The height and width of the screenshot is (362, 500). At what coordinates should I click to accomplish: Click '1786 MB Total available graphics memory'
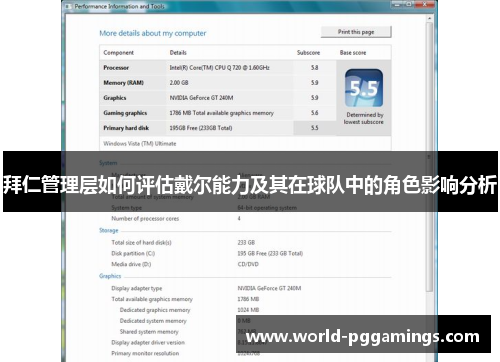(221, 113)
